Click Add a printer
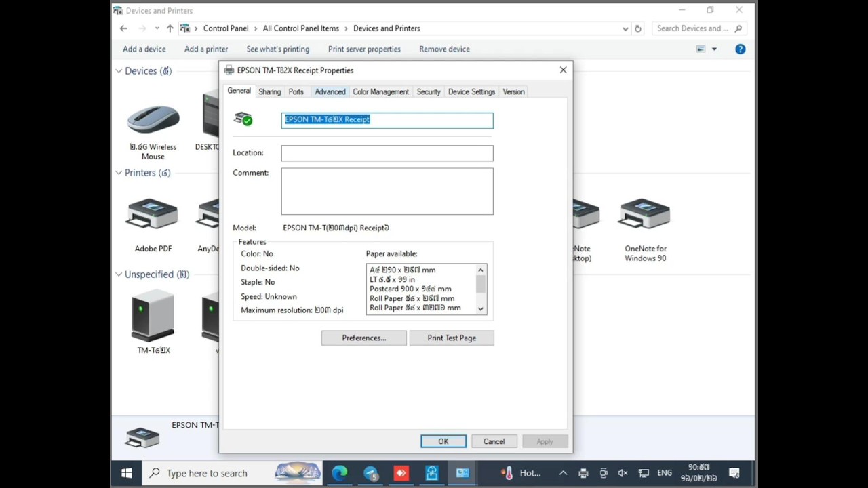 pos(206,49)
